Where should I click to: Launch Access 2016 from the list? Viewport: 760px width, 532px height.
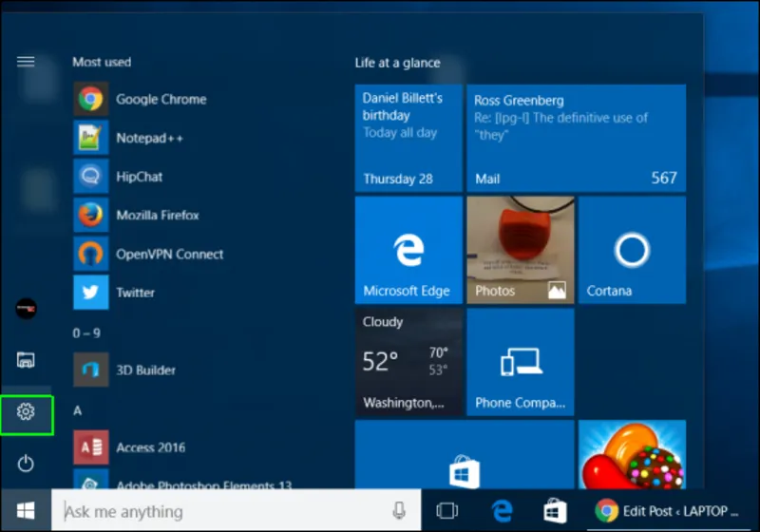tap(150, 447)
